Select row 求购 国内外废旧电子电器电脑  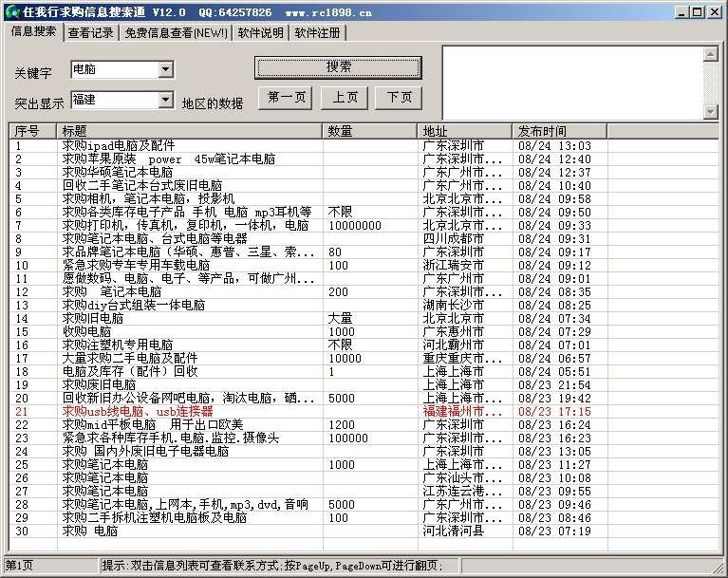click(x=364, y=451)
